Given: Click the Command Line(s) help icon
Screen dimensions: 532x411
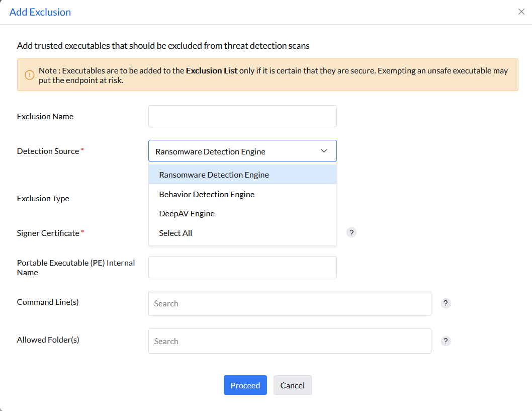Looking at the screenshot, I should [446, 303].
